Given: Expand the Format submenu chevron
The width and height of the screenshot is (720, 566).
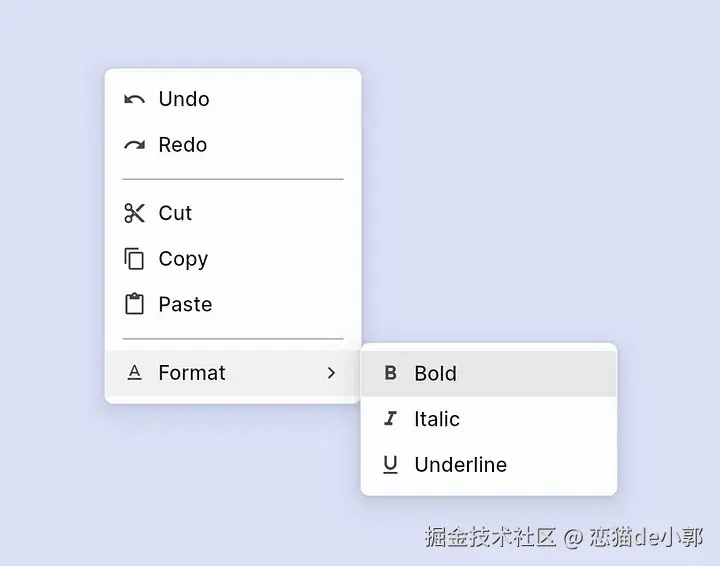Looking at the screenshot, I should pyautogui.click(x=331, y=373).
